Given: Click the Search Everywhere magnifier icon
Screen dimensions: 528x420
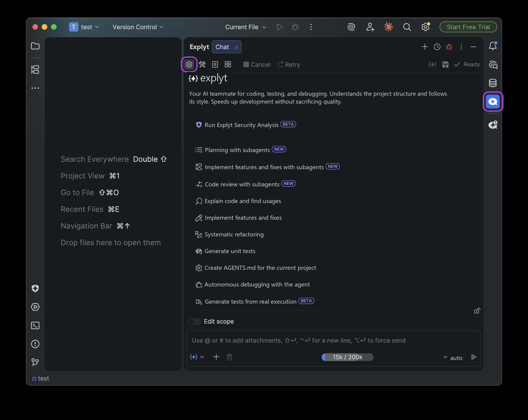Looking at the screenshot, I should tap(407, 27).
